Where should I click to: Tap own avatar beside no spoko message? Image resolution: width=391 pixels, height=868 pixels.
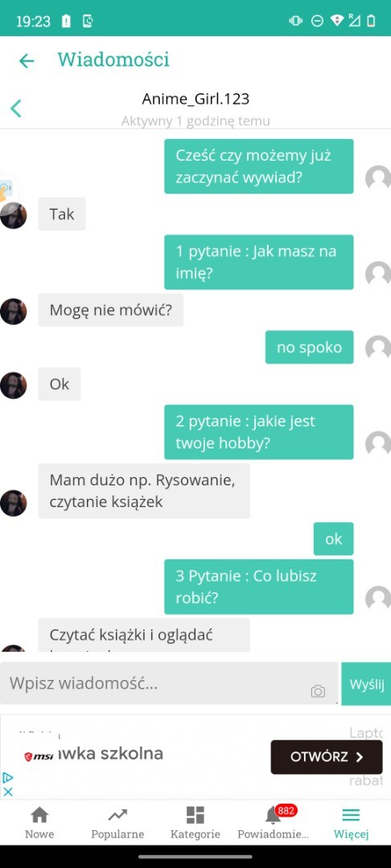pos(378,348)
